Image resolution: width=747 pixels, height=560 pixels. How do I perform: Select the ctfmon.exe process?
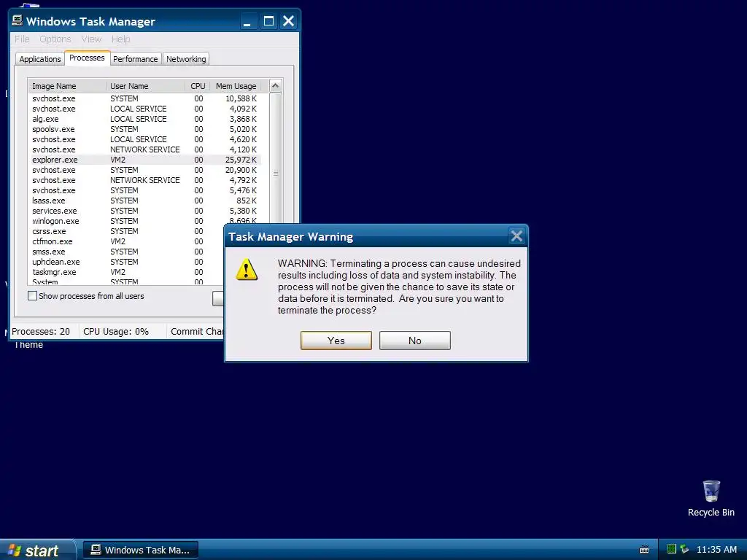127,241
